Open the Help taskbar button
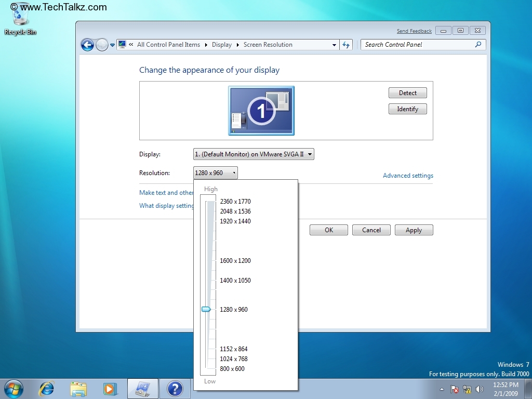The width and height of the screenshot is (532, 399). coord(175,389)
